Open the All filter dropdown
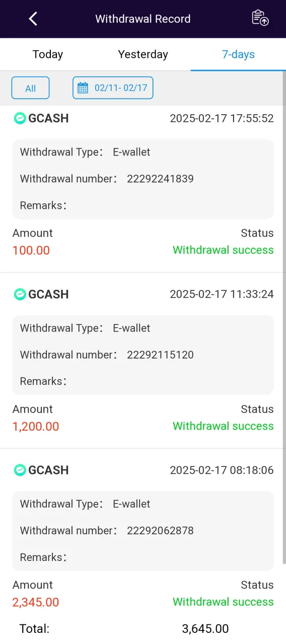The height and width of the screenshot is (644, 286). [x=31, y=88]
